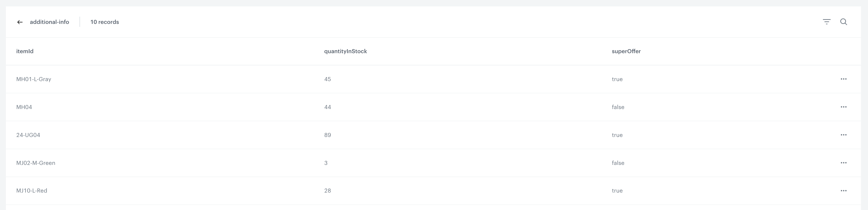Click the itemId column header
The image size is (868, 210).
25,51
